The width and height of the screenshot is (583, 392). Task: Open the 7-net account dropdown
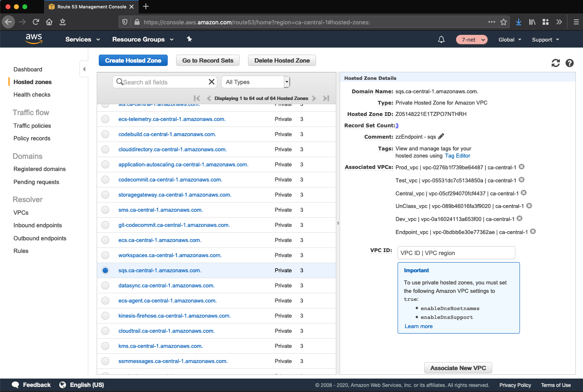click(472, 39)
